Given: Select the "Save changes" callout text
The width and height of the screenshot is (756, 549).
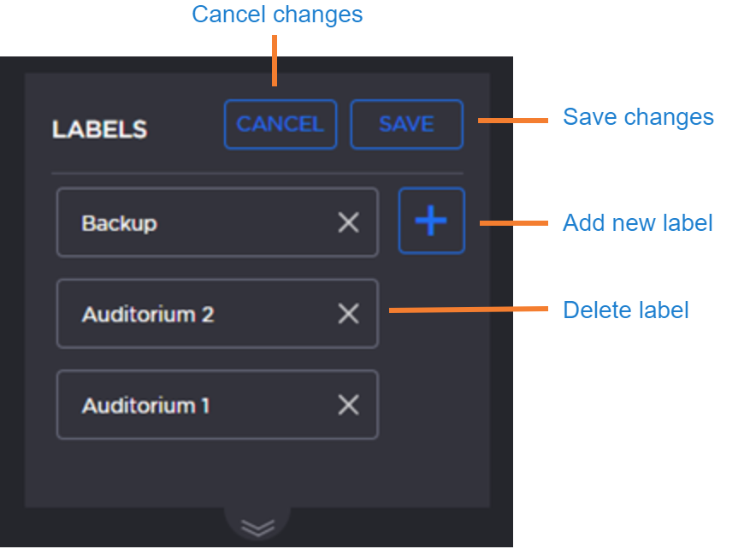Looking at the screenshot, I should 638,117.
